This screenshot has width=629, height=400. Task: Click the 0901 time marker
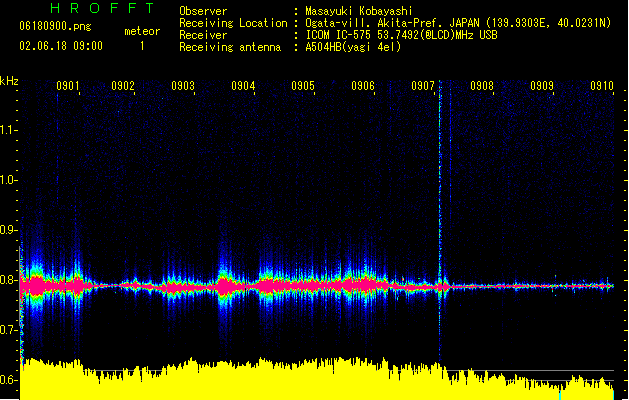(67, 86)
